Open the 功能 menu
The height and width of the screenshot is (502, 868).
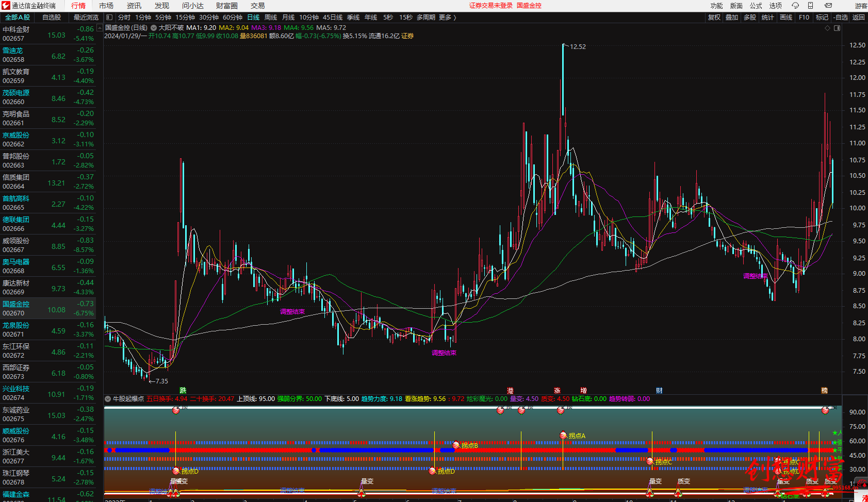click(x=717, y=6)
